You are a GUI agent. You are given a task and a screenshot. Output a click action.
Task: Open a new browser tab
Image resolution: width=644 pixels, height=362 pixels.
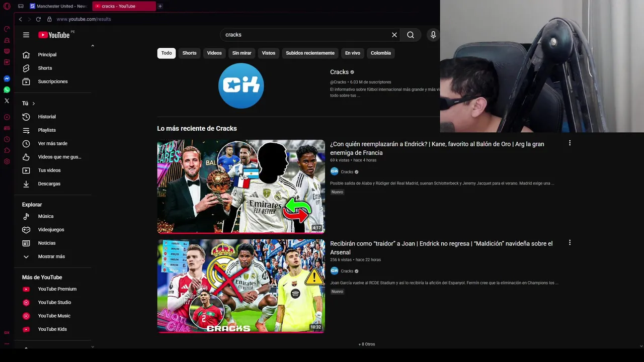pyautogui.click(x=160, y=6)
